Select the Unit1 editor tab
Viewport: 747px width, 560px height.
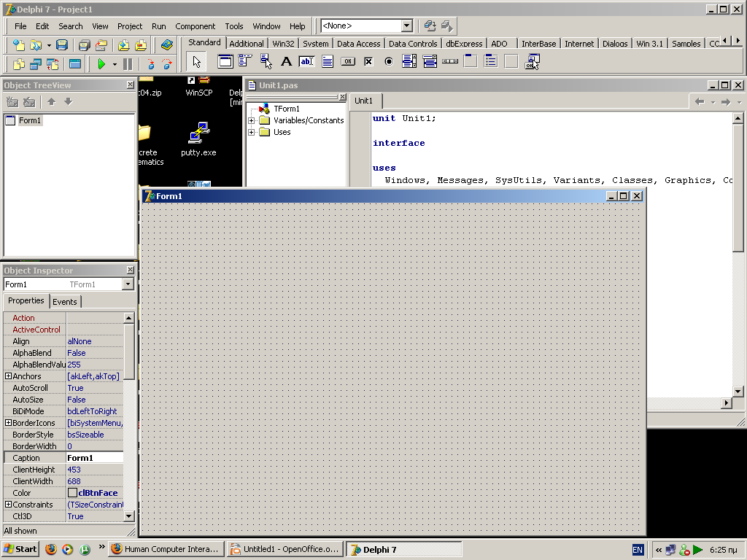tap(363, 101)
